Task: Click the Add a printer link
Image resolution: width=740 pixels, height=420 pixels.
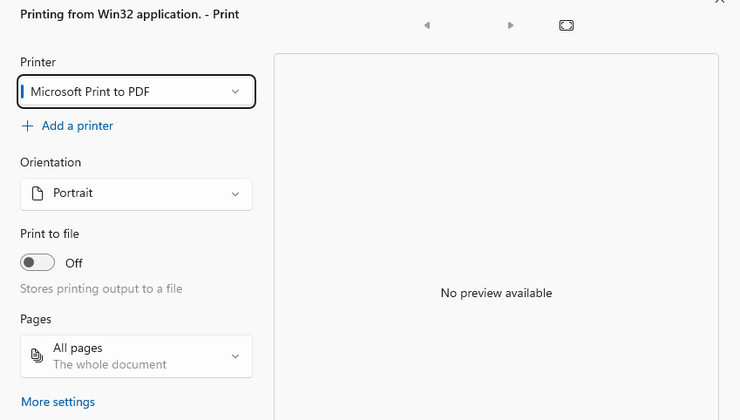Action: tap(77, 126)
